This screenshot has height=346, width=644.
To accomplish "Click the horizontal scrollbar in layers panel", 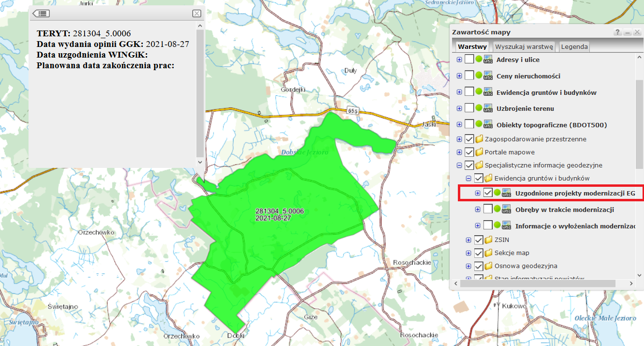I will [x=542, y=284].
